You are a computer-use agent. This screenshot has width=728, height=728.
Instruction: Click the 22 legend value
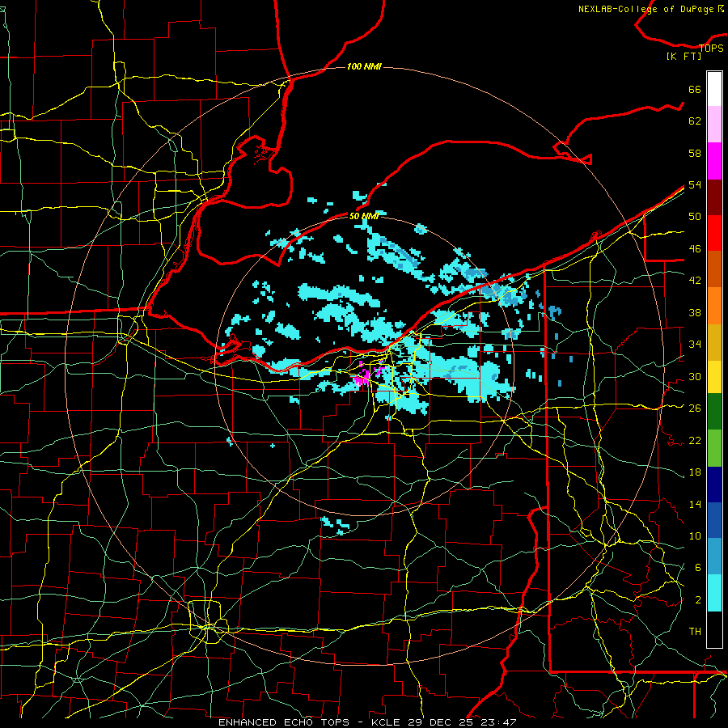(x=695, y=440)
